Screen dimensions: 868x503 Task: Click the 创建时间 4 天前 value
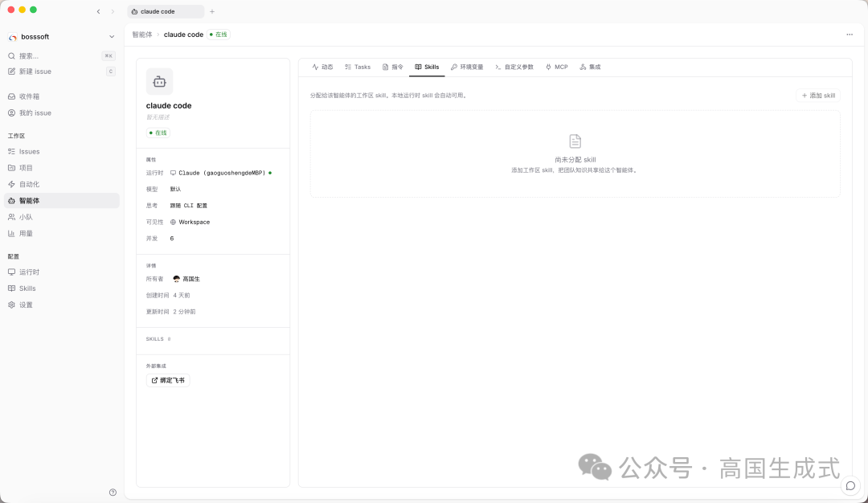(182, 296)
